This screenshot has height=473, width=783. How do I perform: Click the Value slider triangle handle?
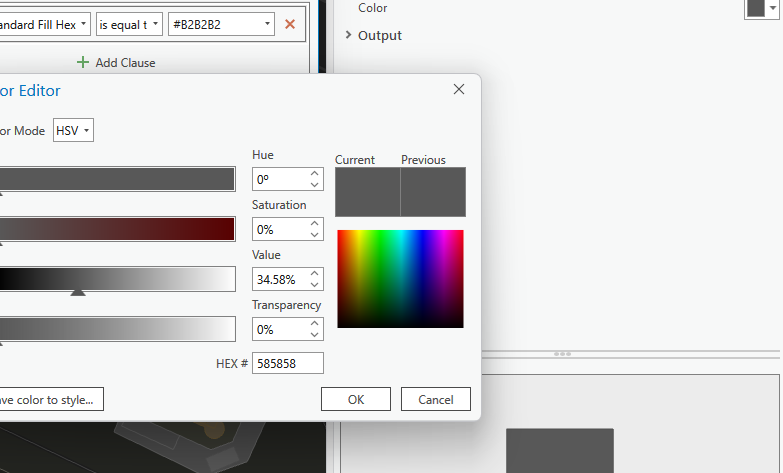pyautogui.click(x=78, y=292)
